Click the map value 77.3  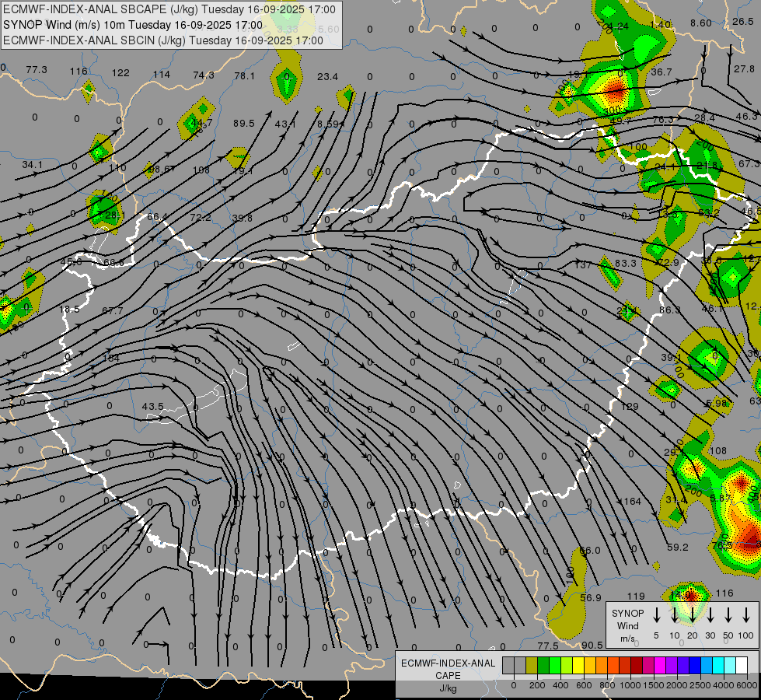click(x=37, y=70)
